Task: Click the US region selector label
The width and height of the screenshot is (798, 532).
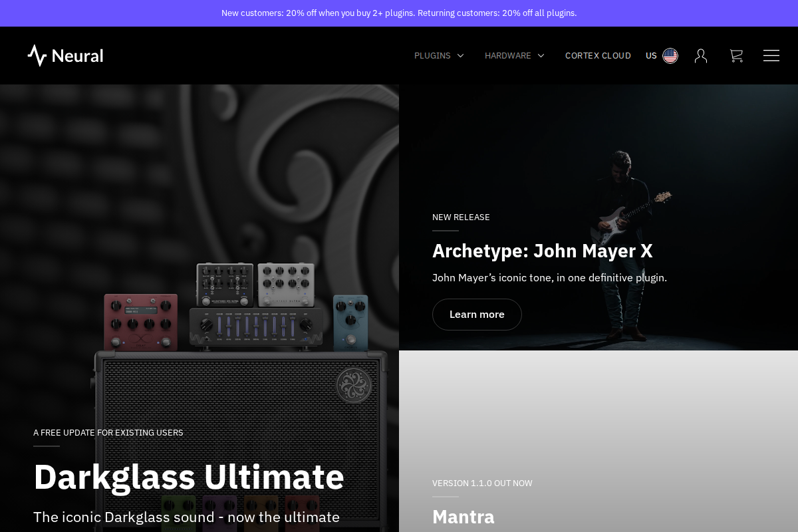Action: (x=651, y=56)
